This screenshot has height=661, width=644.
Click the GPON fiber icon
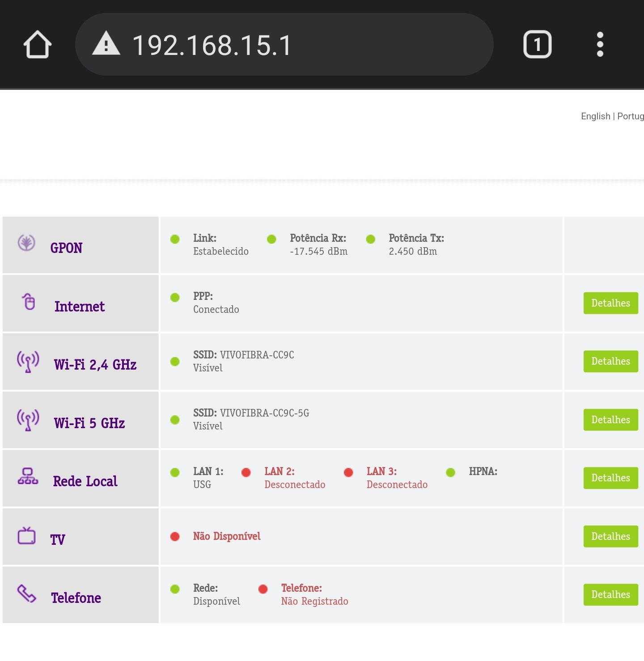pyautogui.click(x=26, y=243)
